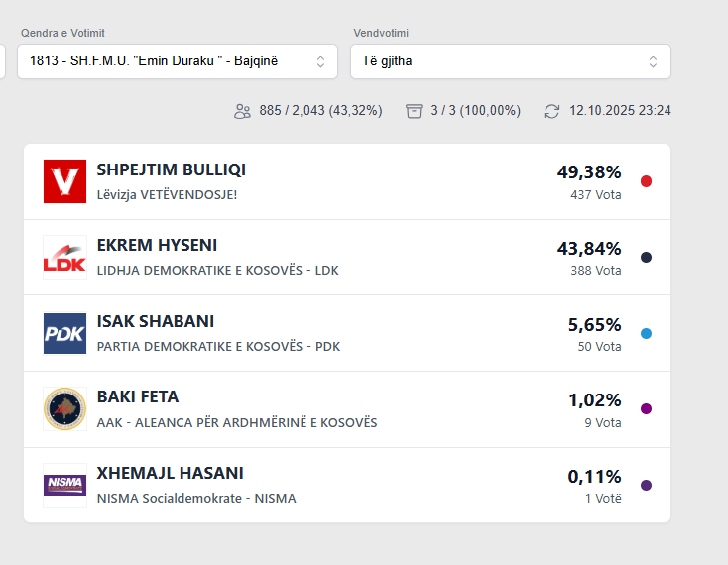Click the Xhemajl Hasani result row
The width and height of the screenshot is (728, 565).
point(347,485)
